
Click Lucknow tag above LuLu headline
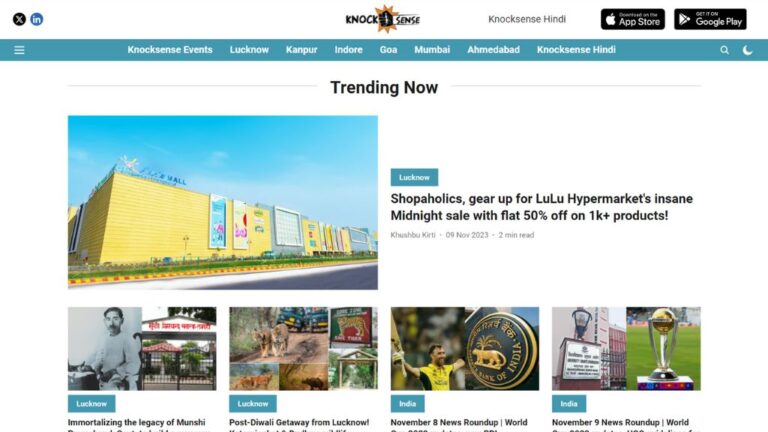(x=414, y=177)
